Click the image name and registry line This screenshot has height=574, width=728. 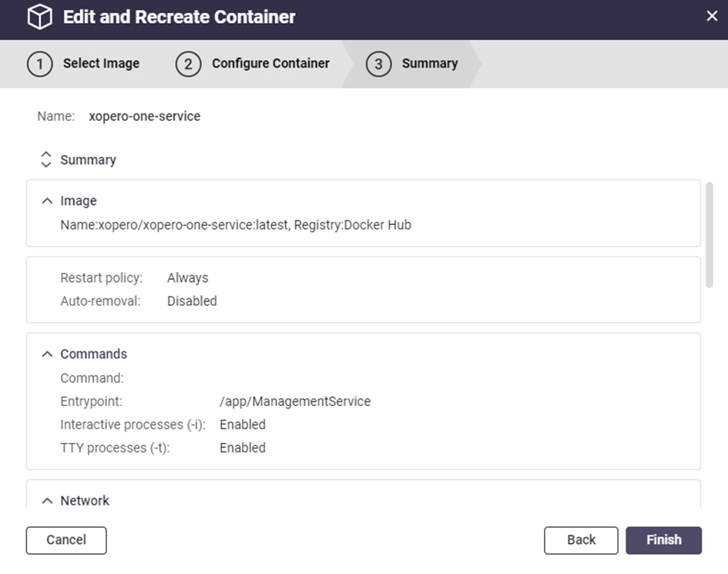pyautogui.click(x=236, y=225)
